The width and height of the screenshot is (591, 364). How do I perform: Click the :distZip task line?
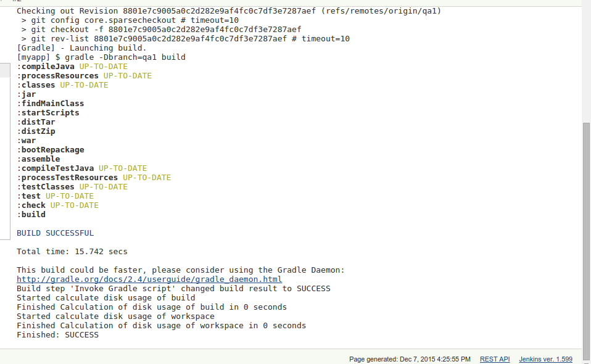36,131
